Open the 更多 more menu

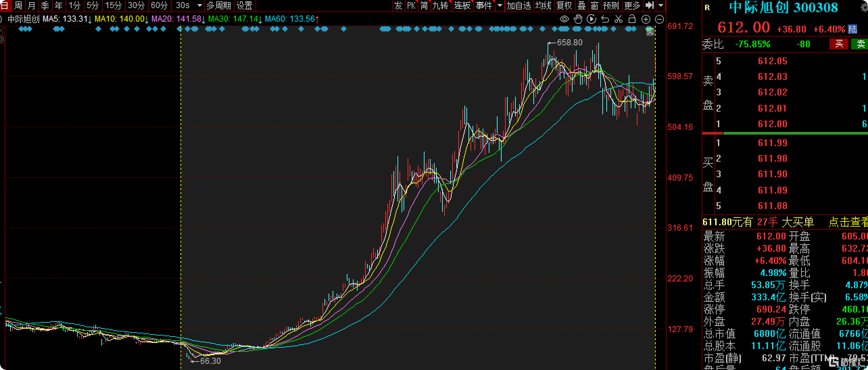pyautogui.click(x=632, y=5)
